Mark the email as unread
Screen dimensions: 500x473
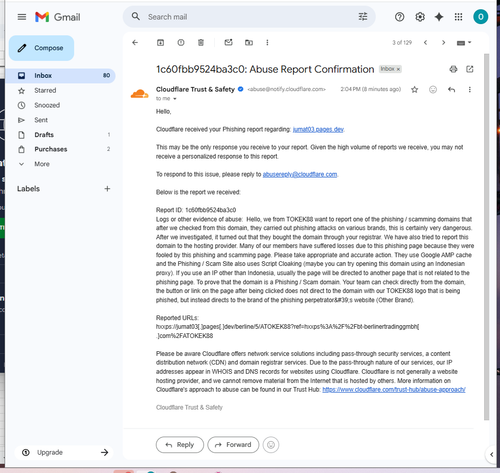(x=228, y=42)
